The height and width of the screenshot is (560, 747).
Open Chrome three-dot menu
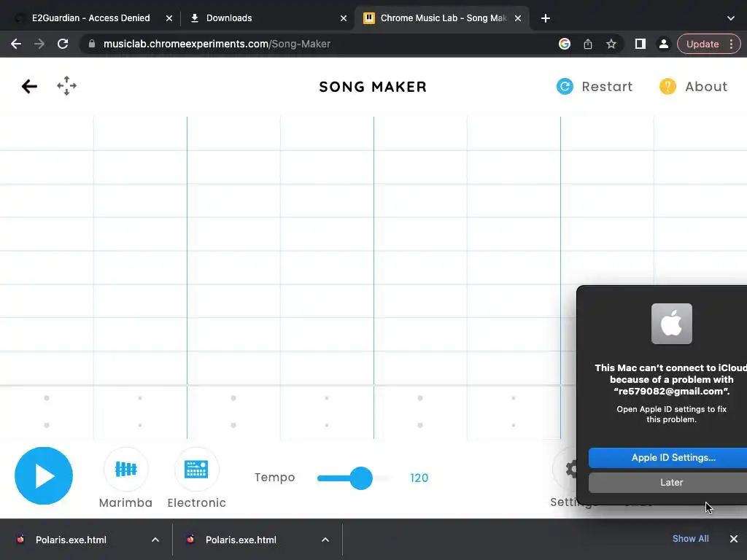pyautogui.click(x=731, y=44)
